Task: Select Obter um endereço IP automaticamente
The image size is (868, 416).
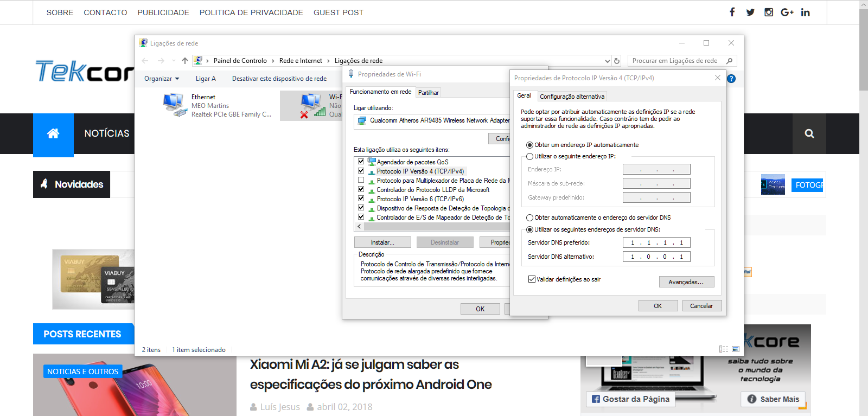Action: pyautogui.click(x=529, y=145)
